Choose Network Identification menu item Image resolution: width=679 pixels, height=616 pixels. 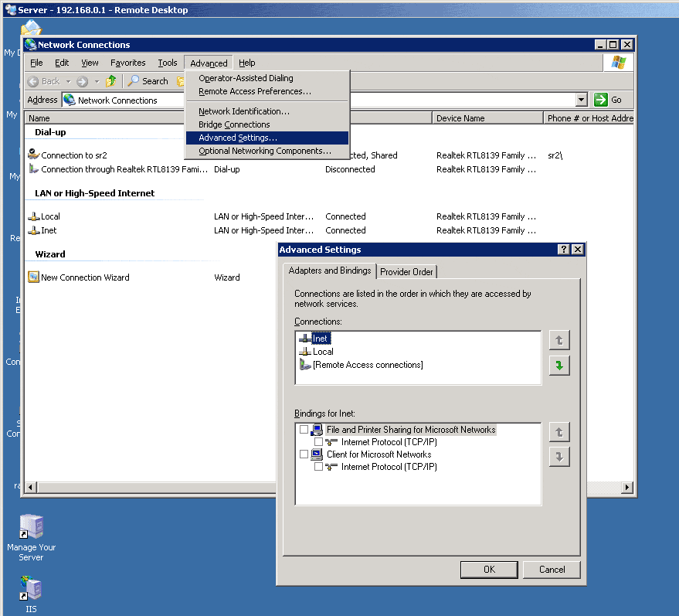click(267, 111)
